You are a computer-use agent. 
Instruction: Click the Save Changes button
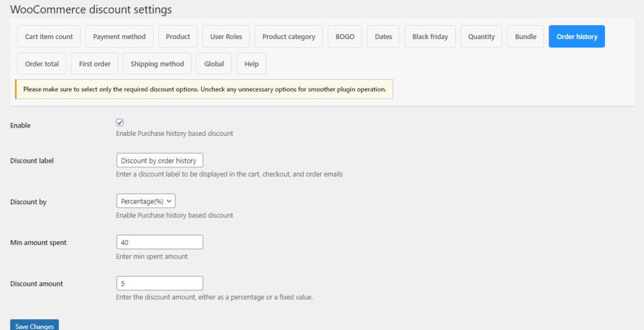pyautogui.click(x=35, y=326)
